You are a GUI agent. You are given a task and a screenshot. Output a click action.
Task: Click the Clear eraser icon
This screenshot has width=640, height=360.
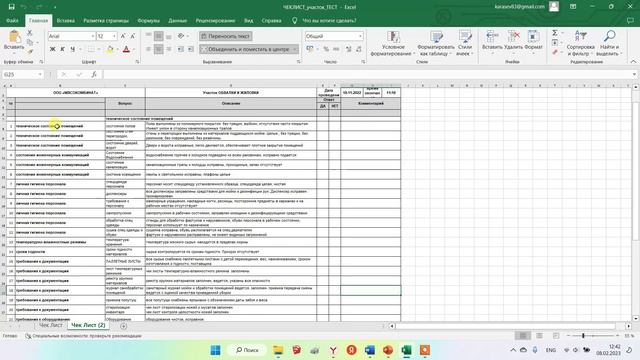(555, 52)
